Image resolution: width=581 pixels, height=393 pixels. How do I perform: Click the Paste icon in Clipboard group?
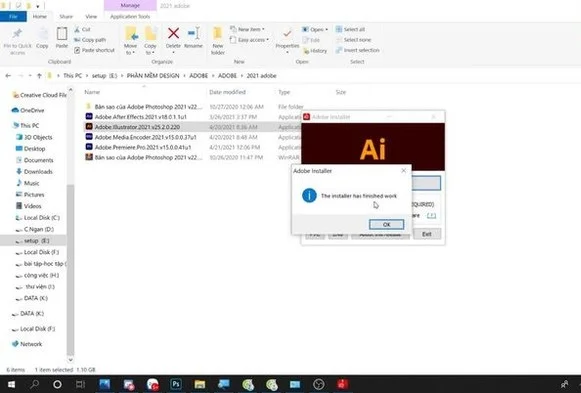coord(62,34)
